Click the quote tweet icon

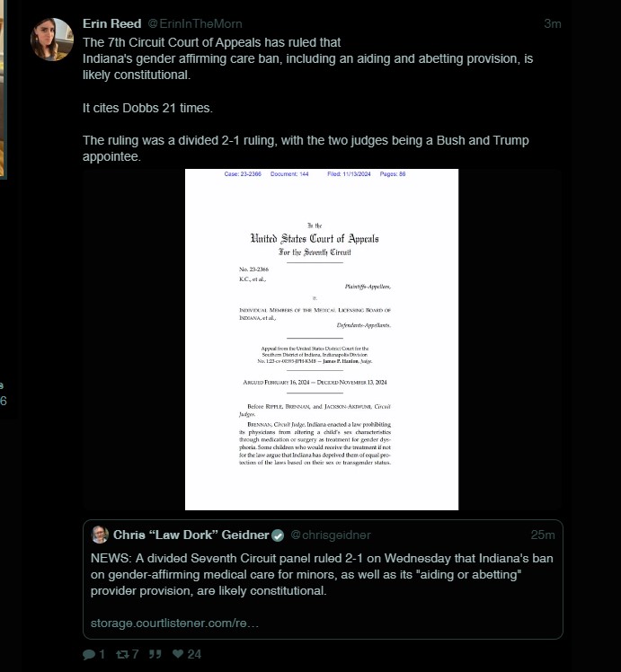tap(155, 654)
